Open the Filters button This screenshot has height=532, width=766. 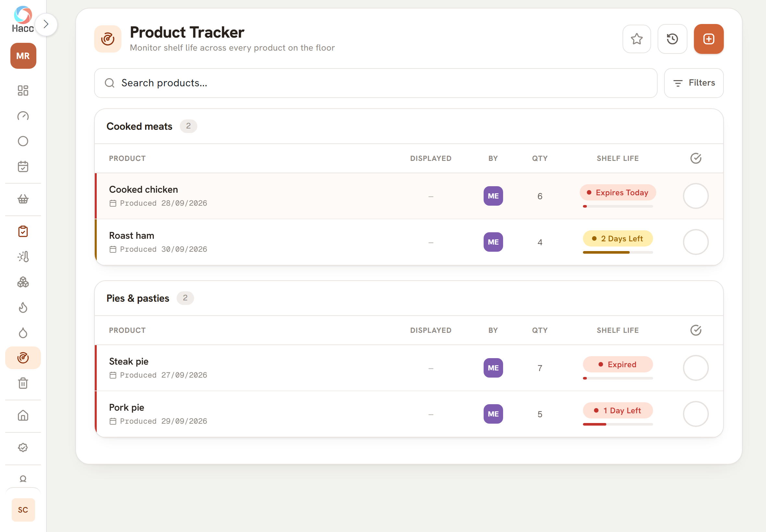694,83
